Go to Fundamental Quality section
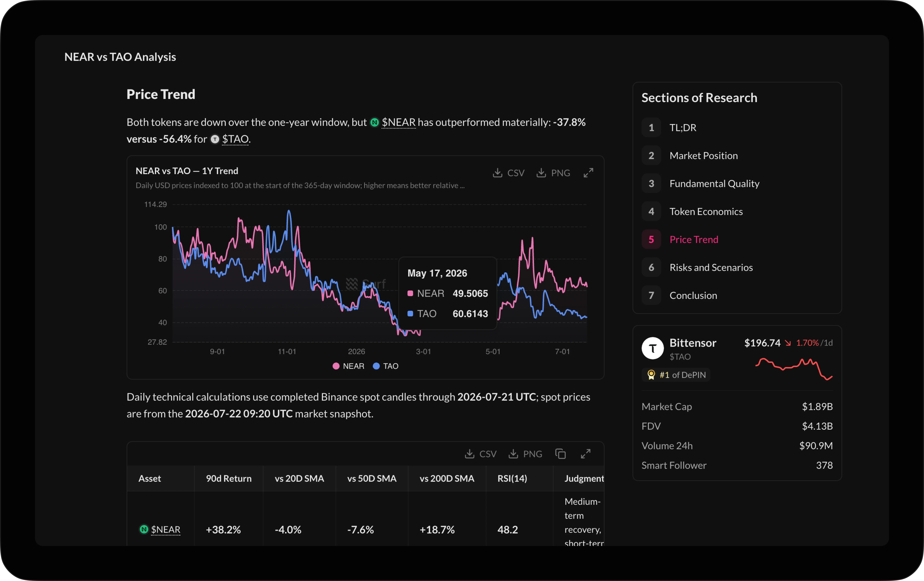The width and height of the screenshot is (924, 581). click(714, 184)
